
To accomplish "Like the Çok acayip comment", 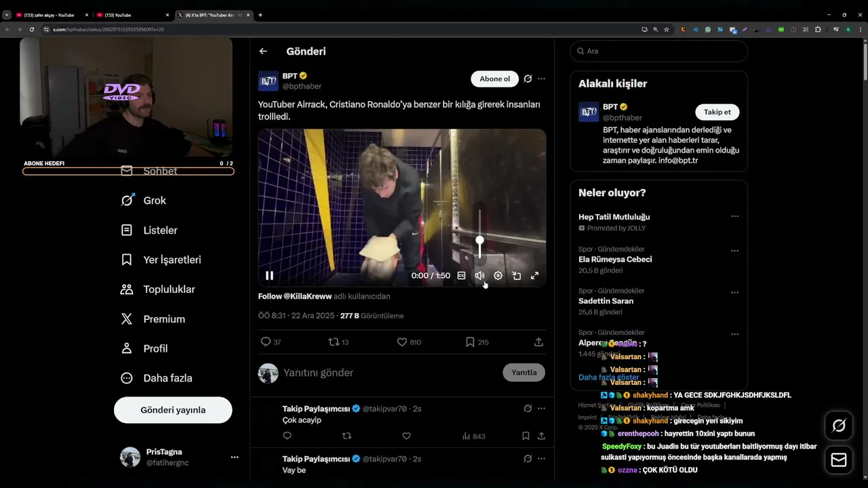I will [406, 436].
